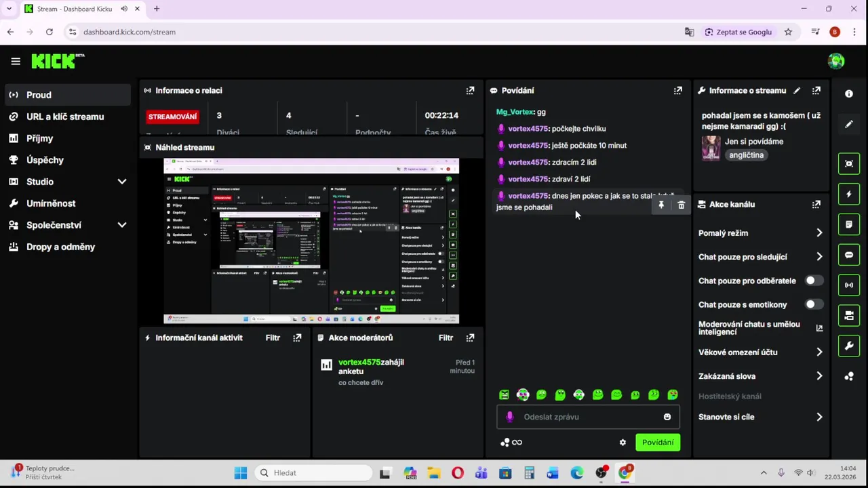Open Věkové omezení účtu arrow
Image resolution: width=868 pixels, height=488 pixels.
pos(819,352)
